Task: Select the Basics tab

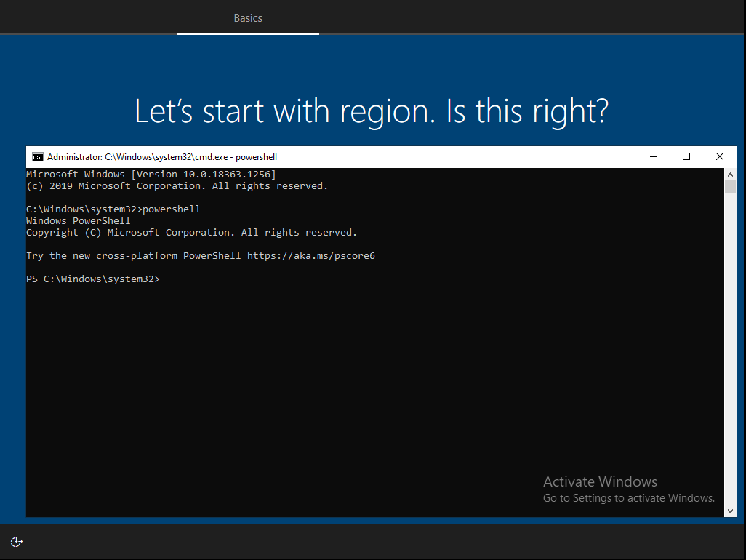Action: click(248, 18)
